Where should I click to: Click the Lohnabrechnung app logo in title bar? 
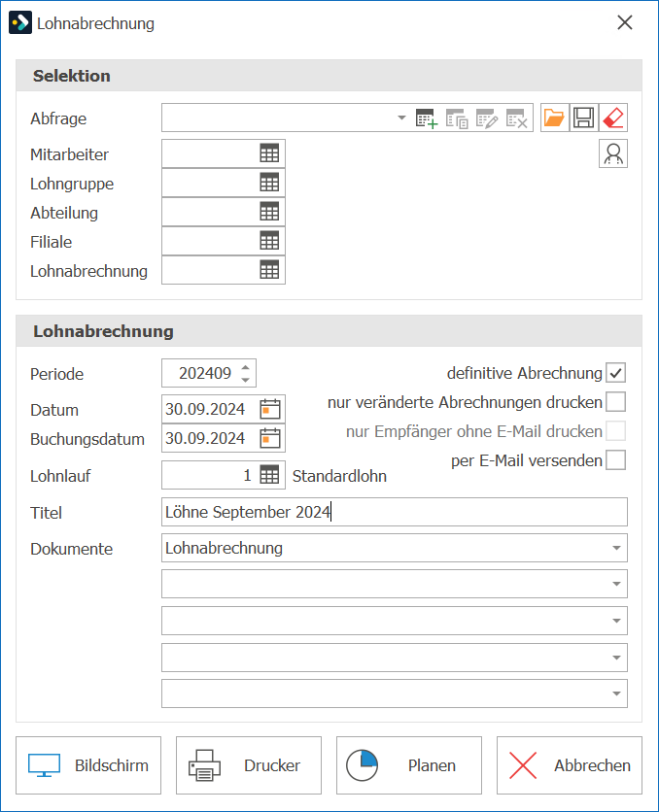20,22
